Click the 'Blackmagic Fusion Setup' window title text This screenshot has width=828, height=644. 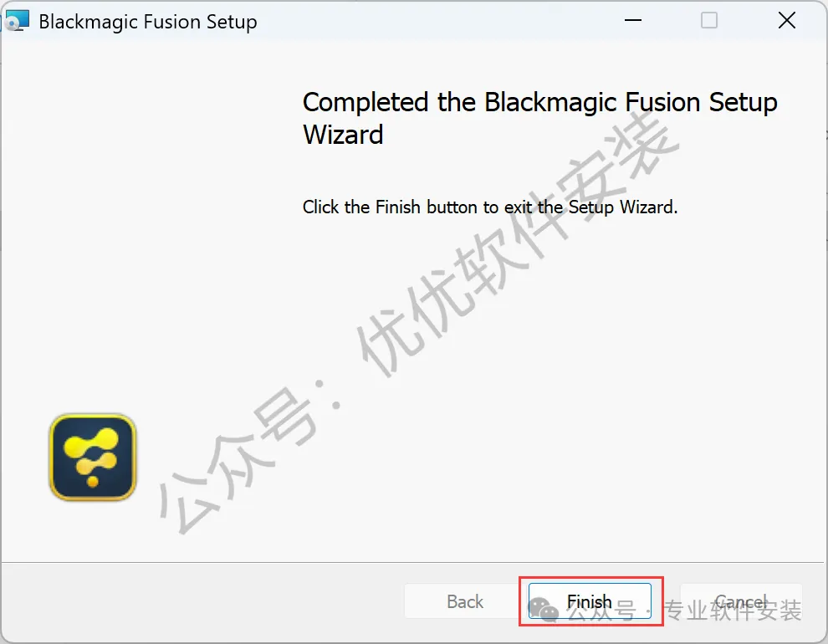[x=148, y=23]
